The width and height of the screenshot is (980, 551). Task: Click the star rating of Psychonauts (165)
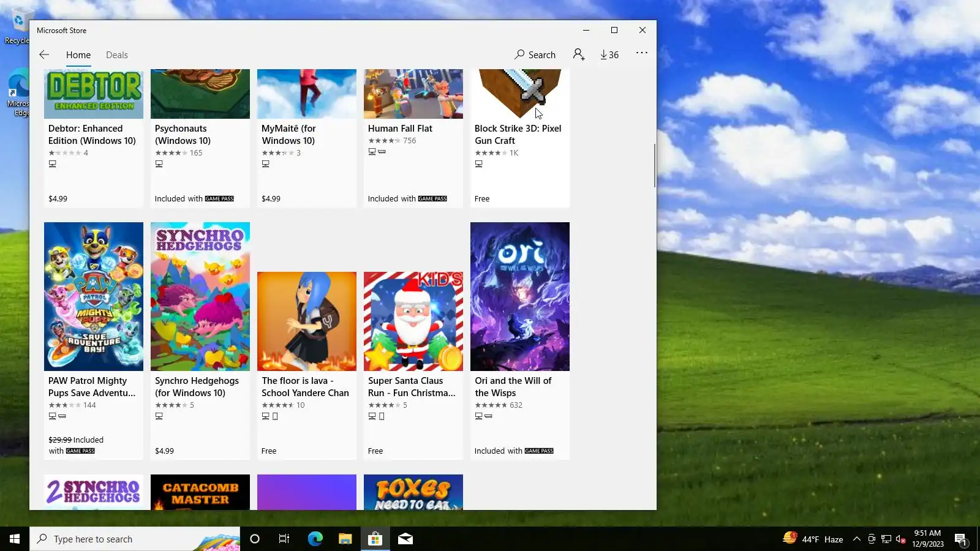click(x=171, y=153)
